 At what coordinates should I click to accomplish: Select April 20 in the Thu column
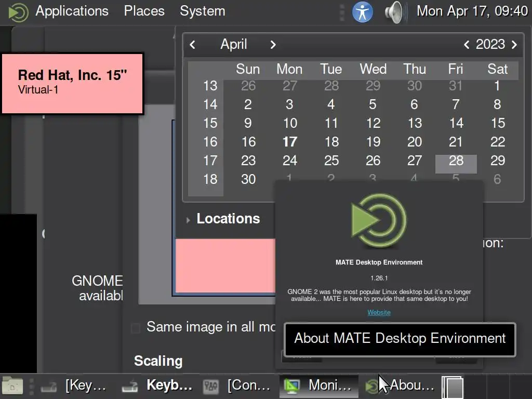[x=414, y=142]
